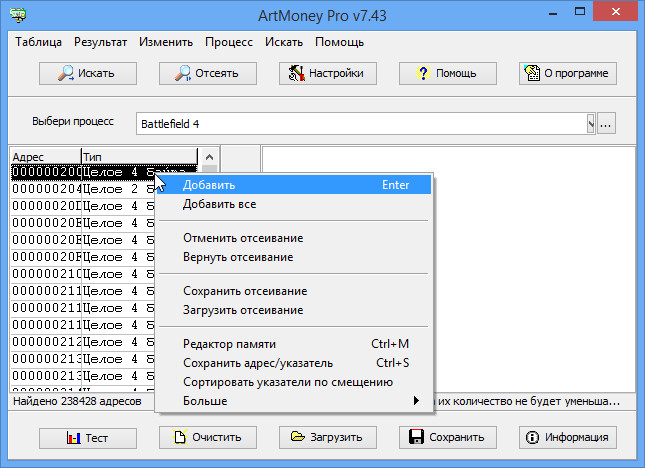This screenshot has width=645, height=468.
Task: Click the Сохранить save button
Action: tap(448, 437)
